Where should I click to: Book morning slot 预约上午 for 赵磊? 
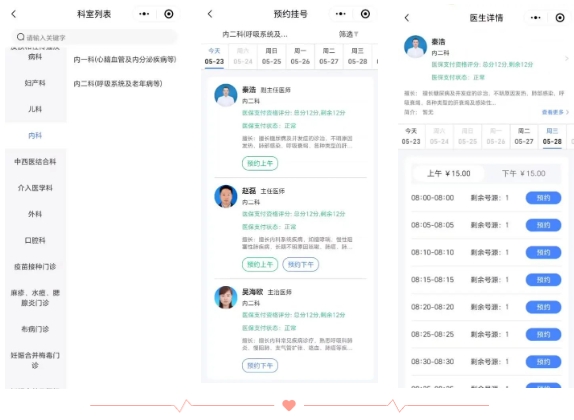tap(260, 264)
